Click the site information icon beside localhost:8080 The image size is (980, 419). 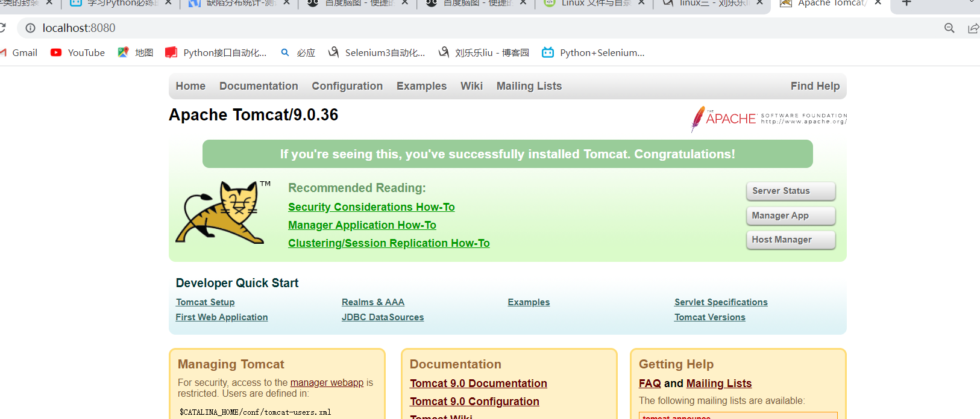coord(31,28)
